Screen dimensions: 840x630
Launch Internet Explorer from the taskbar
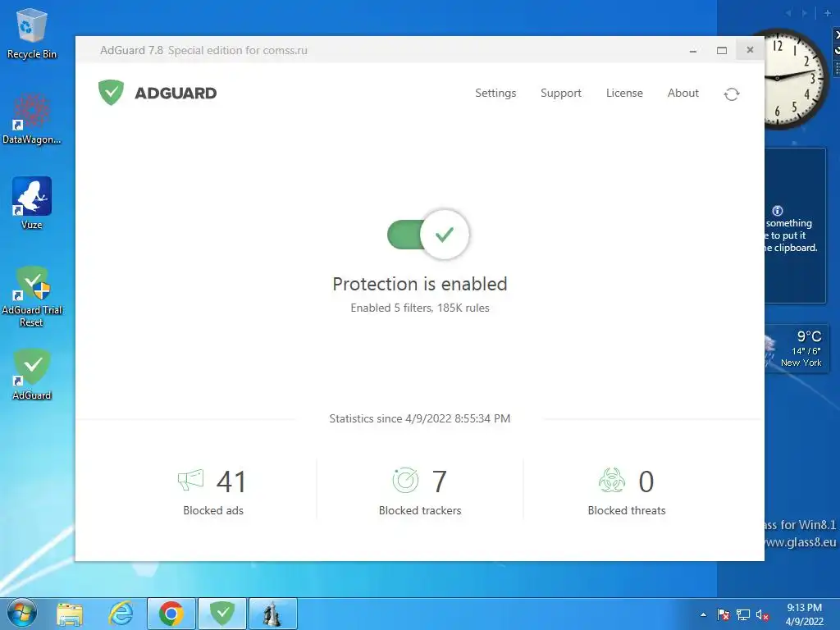point(121,614)
